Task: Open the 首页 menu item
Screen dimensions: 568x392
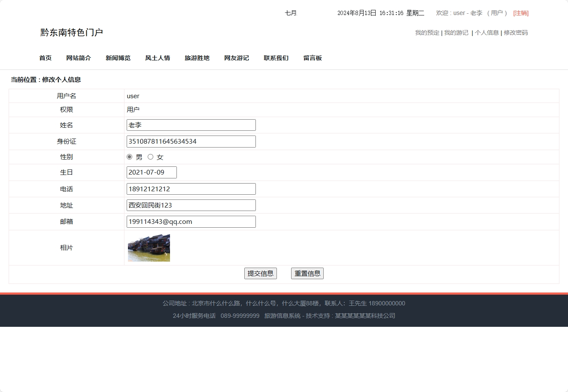Action: (x=45, y=58)
